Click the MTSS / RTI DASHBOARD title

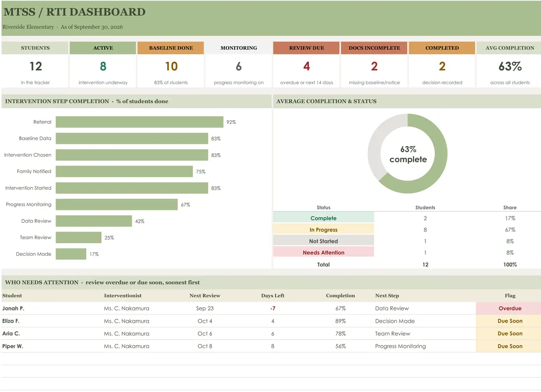point(74,12)
